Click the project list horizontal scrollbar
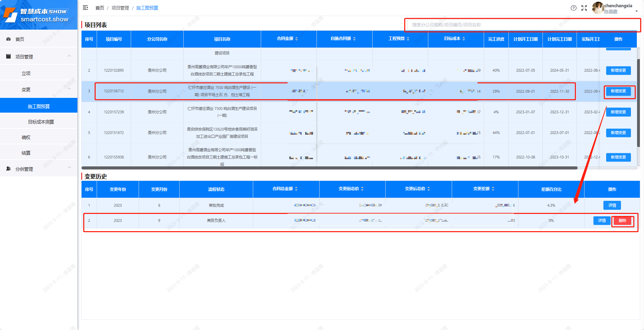This screenshot has width=644, height=330. pos(329,168)
